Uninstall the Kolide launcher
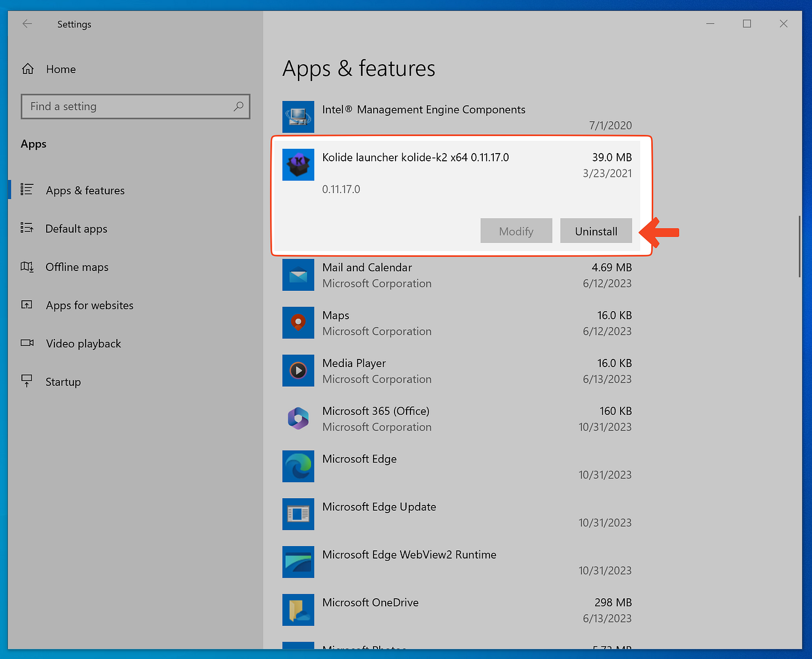 (596, 231)
